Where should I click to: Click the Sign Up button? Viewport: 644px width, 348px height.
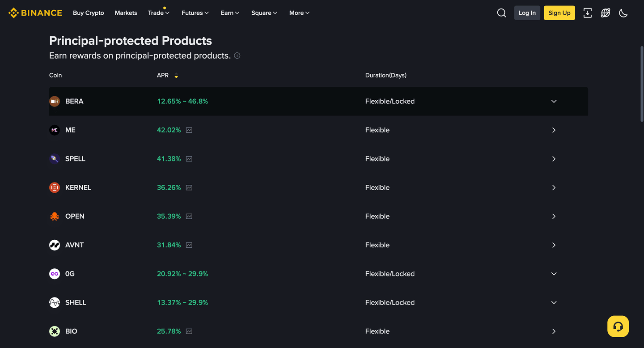tap(559, 13)
